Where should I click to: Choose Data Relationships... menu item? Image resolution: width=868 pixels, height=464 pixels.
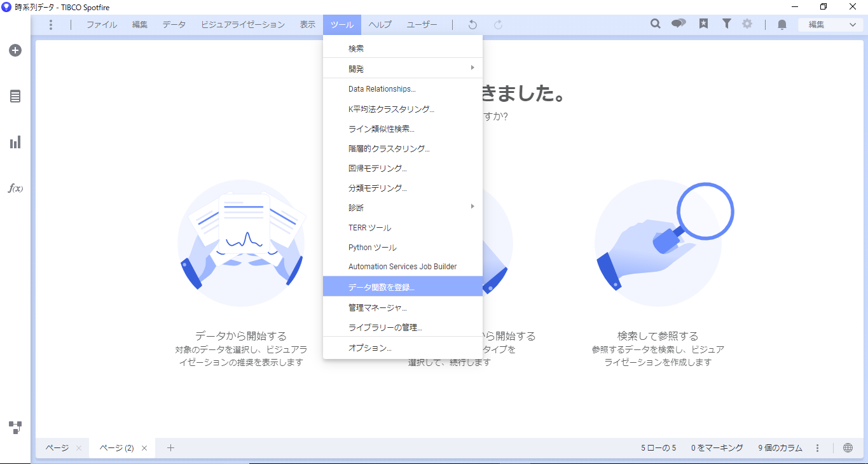403,89
